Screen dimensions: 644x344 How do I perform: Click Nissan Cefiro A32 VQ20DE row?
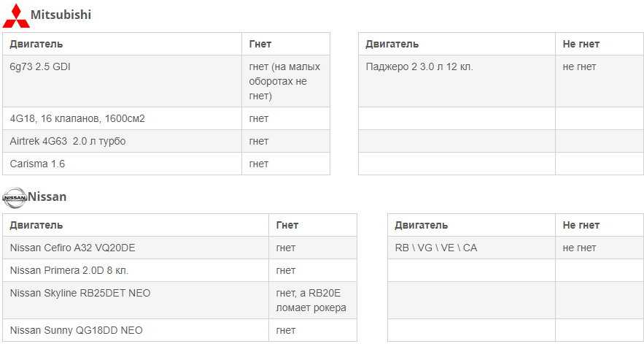(179, 248)
